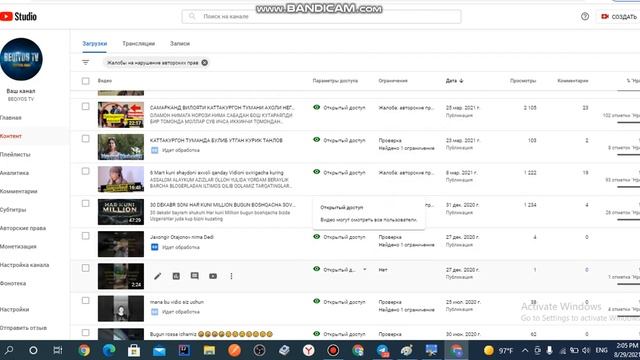Click View on YouTube icon on hovered row
The width and height of the screenshot is (640, 360).
point(213,276)
